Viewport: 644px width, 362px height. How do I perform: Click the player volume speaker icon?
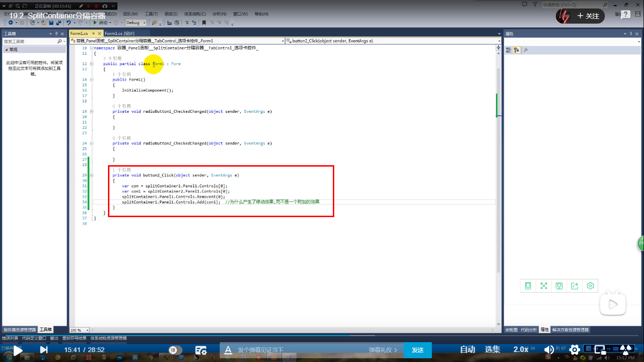[549, 350]
